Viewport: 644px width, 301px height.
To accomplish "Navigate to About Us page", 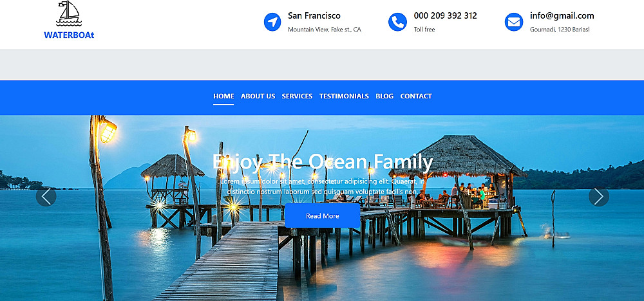I will tap(258, 96).
